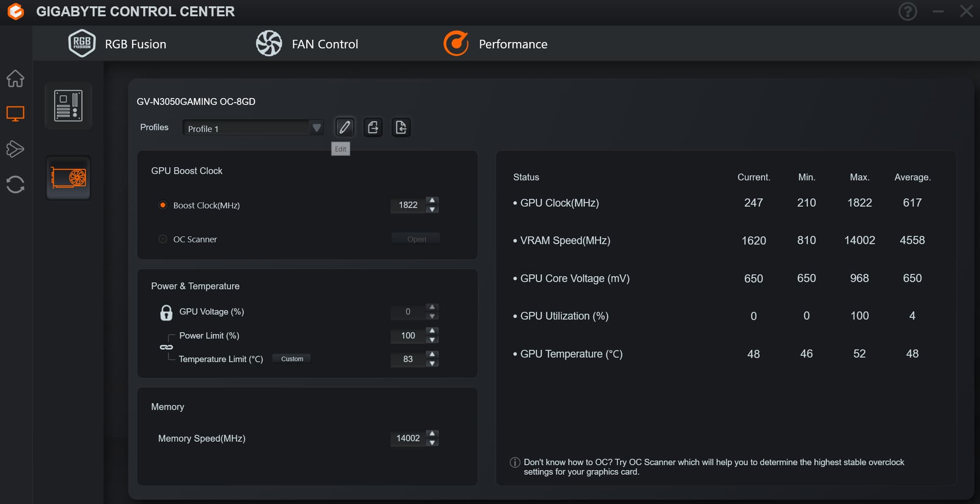The width and height of the screenshot is (980, 504).
Task: Click the Edit profile pencil icon
Action: 345,127
